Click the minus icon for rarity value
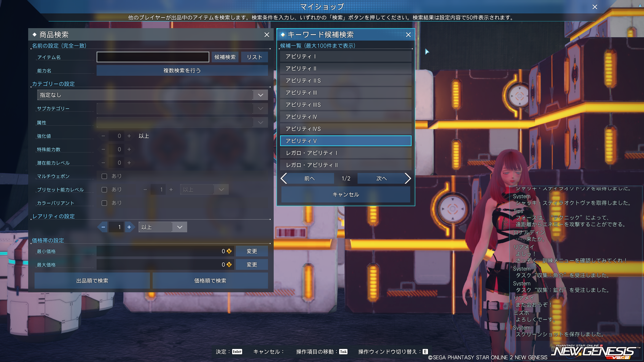The height and width of the screenshot is (362, 644). point(103,227)
